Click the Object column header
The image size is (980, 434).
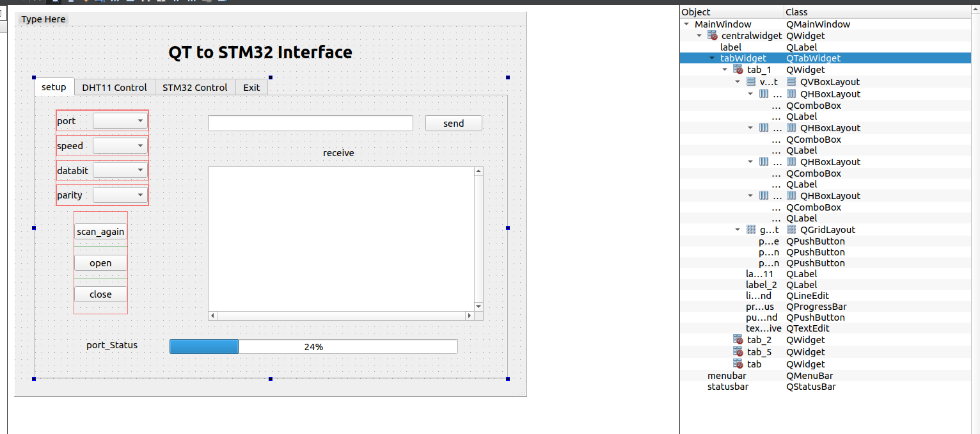[x=732, y=12]
